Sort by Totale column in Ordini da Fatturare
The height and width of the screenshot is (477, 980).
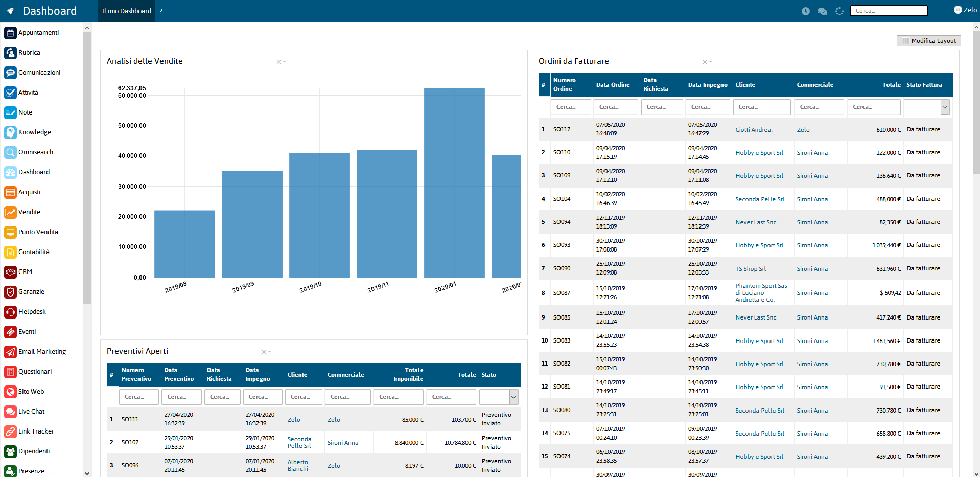point(892,85)
